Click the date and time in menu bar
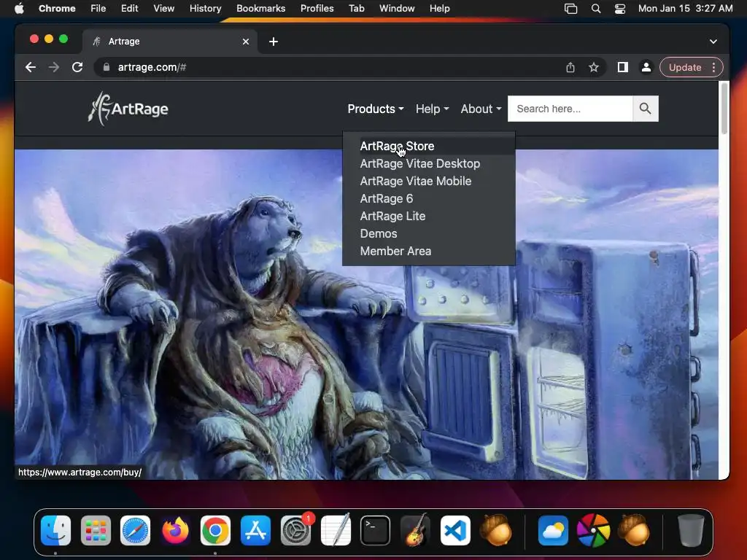Viewport: 747px width, 560px height. point(685,9)
